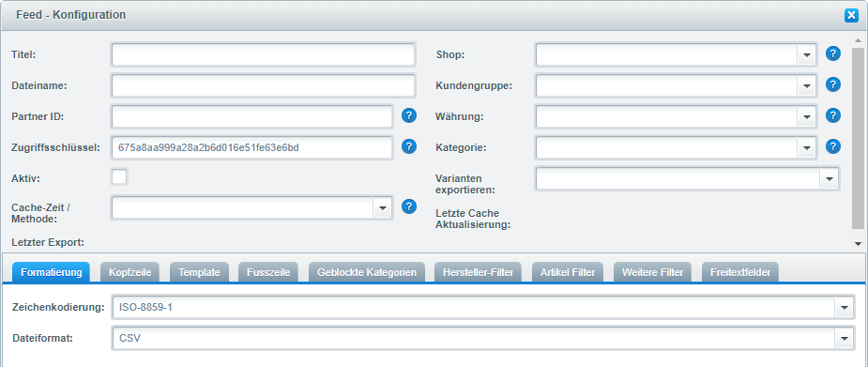Screen dimensions: 868x367
Task: Open help icon next to Währung
Action: coord(833,115)
